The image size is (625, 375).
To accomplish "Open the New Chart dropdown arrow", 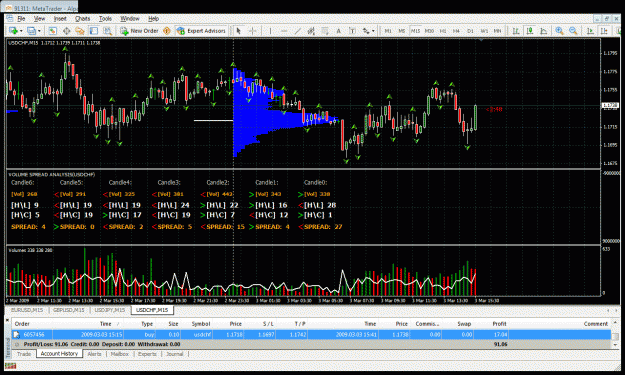I will coord(20,31).
